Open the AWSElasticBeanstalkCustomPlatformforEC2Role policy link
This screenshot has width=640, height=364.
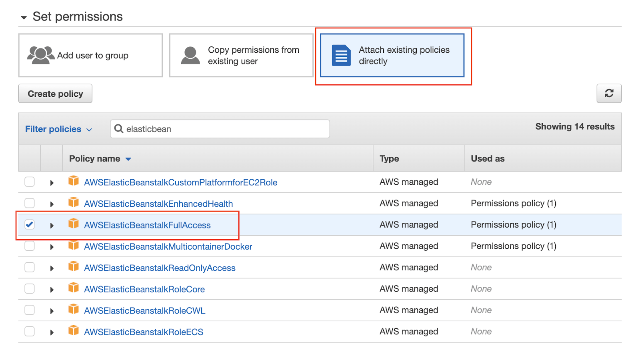[x=181, y=182]
